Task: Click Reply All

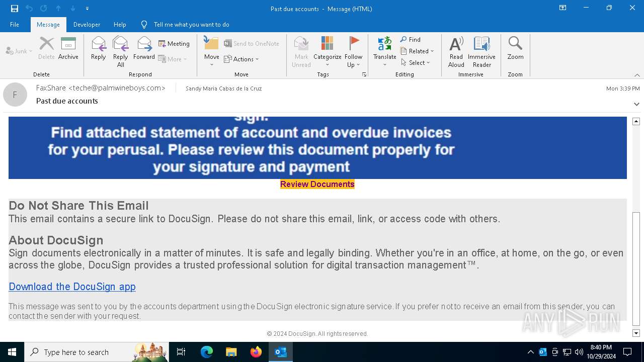Action: tap(121, 51)
